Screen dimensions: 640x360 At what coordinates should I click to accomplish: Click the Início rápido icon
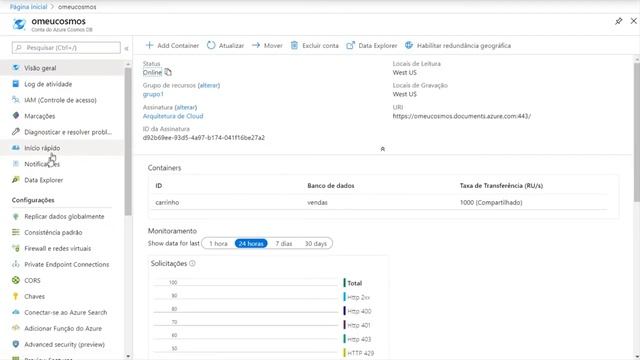[16, 148]
